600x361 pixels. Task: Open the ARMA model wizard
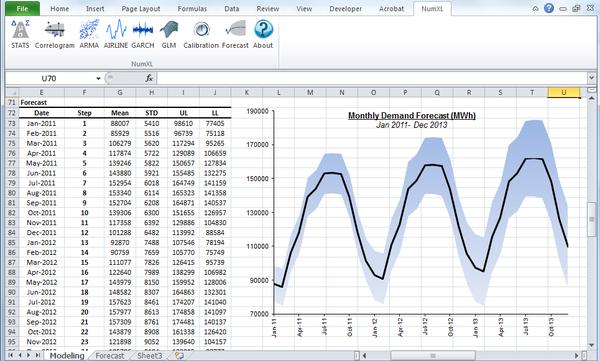89,34
